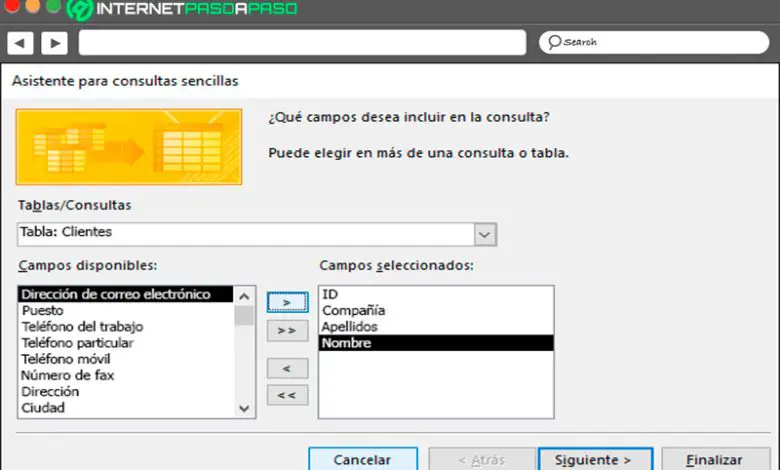Image resolution: width=780 pixels, height=470 pixels.
Task: Click the available fields scrollbar thumb
Action: (244, 315)
